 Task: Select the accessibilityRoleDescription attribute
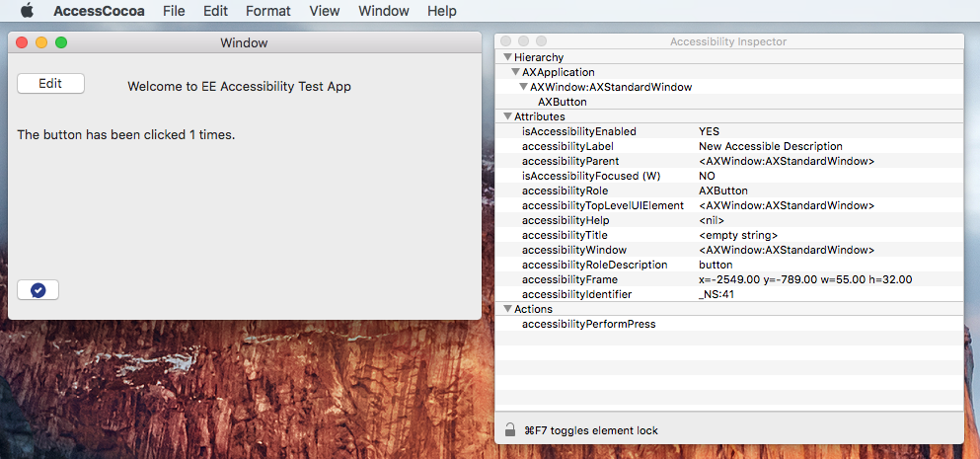pos(594,265)
